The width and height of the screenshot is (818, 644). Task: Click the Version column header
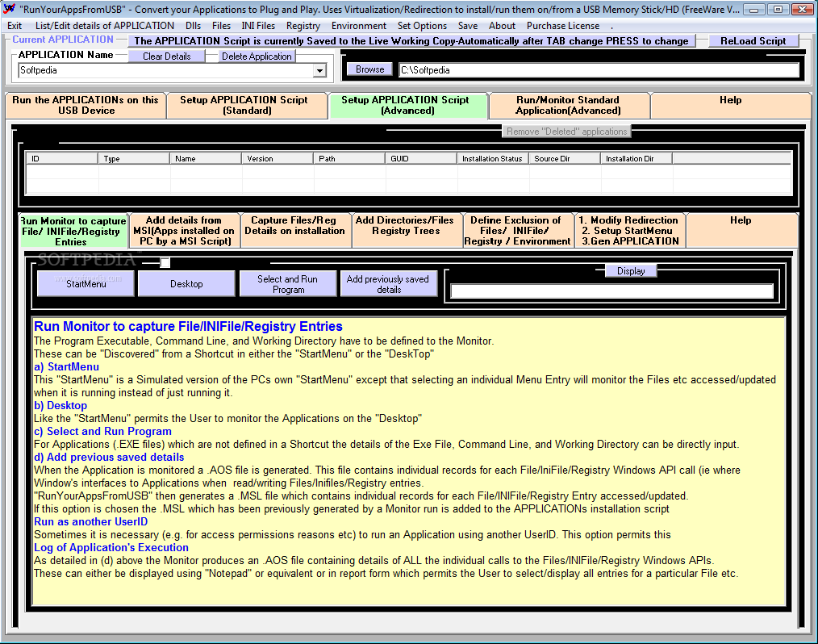(278, 159)
